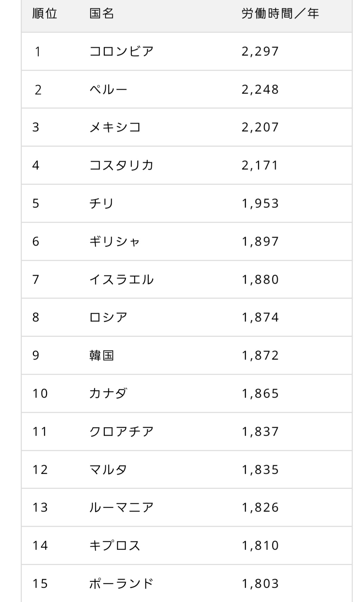Click the 2,297 working hours value
This screenshot has height=602, width=364.
(260, 52)
